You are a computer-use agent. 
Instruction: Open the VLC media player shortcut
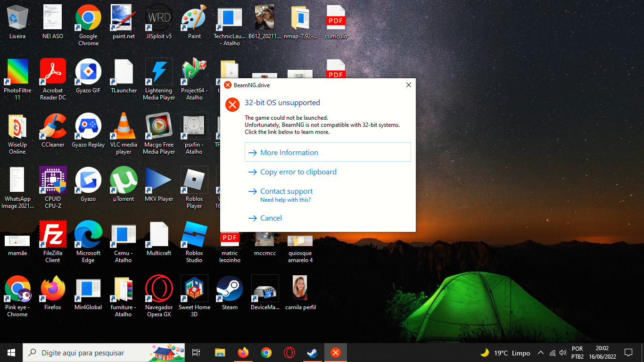pos(124,126)
